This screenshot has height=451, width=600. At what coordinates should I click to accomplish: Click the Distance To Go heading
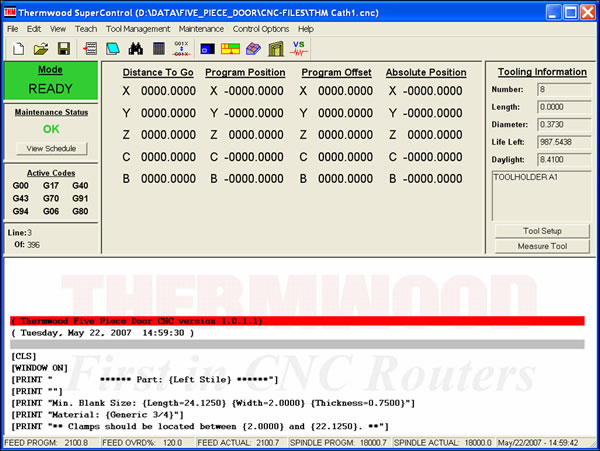coord(158,73)
